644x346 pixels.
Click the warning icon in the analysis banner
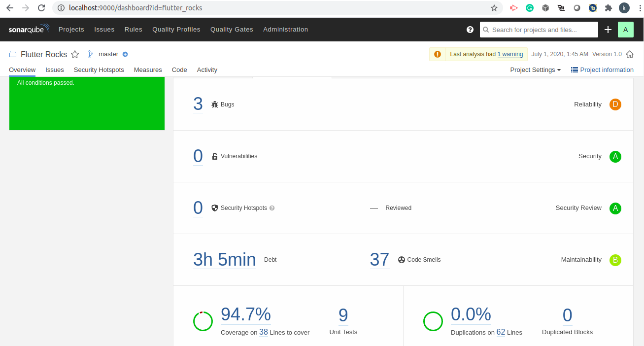438,54
